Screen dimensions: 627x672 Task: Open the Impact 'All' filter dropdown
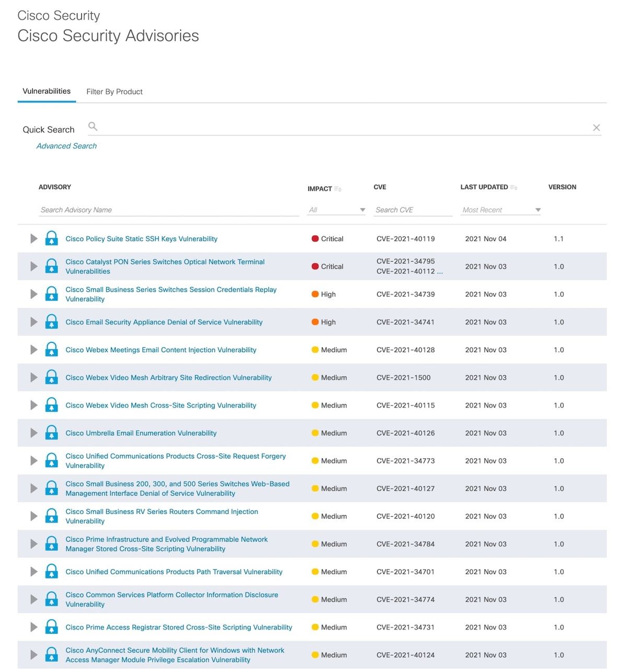[x=336, y=210]
